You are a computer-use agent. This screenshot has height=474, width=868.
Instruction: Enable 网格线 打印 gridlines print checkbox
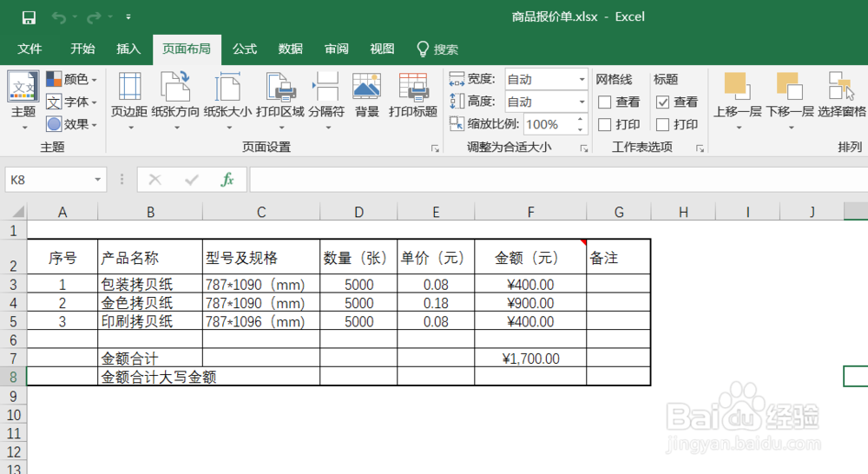point(604,125)
